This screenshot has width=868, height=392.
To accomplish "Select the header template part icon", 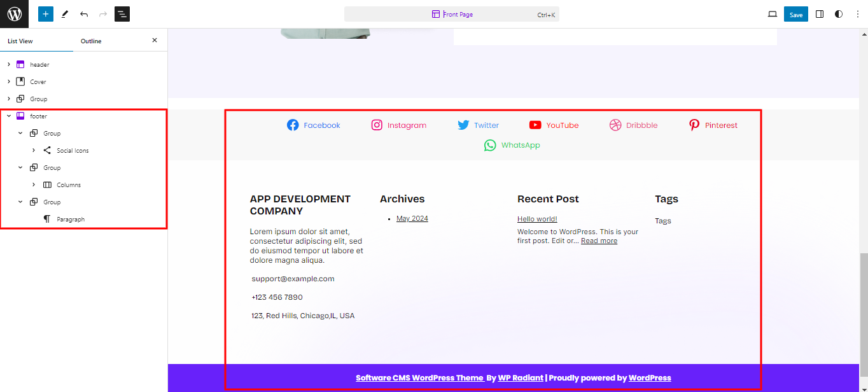I will pos(20,64).
